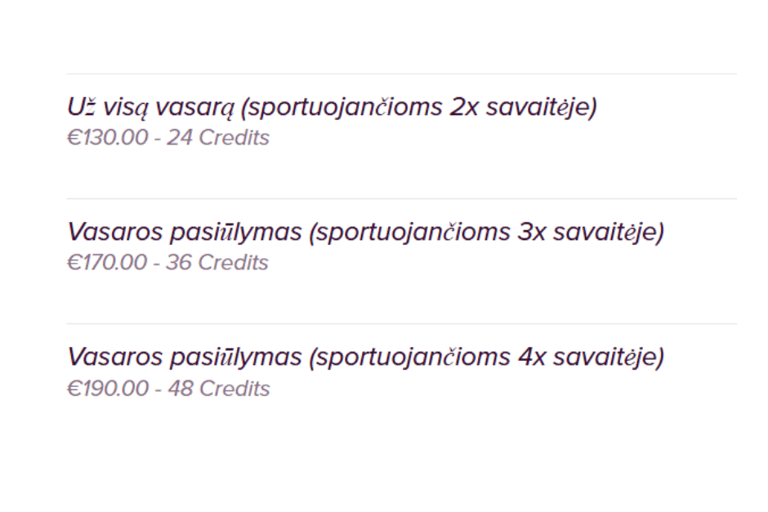The image size is (768, 512).
Task: Click the €170.00 - 36 Credits line
Action: click(168, 263)
